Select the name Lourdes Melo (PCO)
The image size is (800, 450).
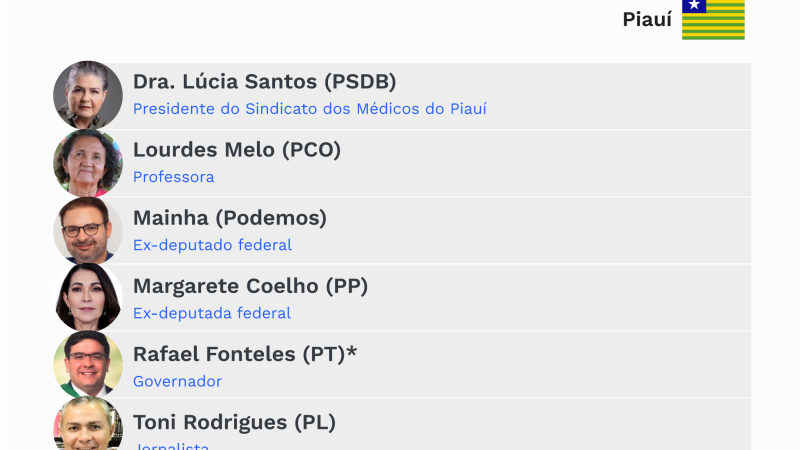tap(237, 150)
